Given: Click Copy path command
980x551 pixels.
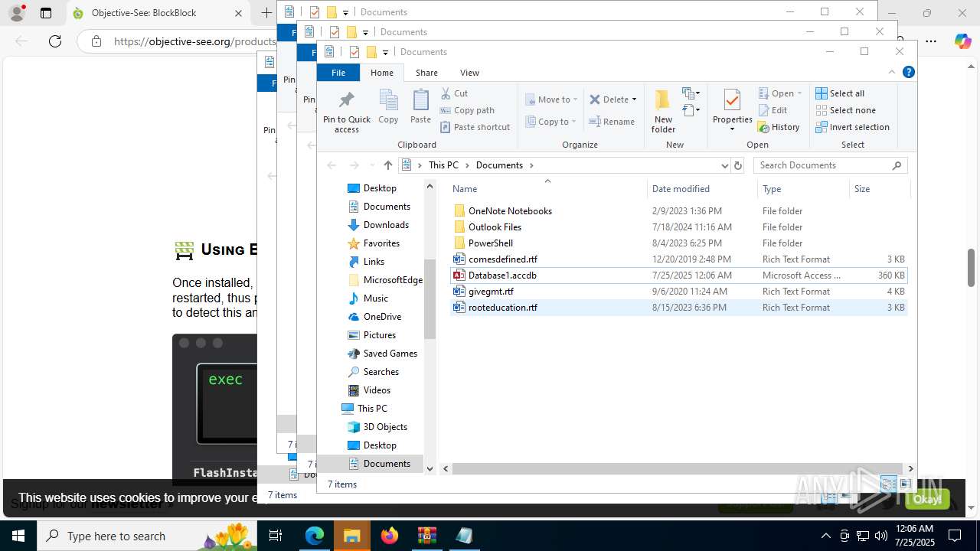Looking at the screenshot, I should [467, 110].
